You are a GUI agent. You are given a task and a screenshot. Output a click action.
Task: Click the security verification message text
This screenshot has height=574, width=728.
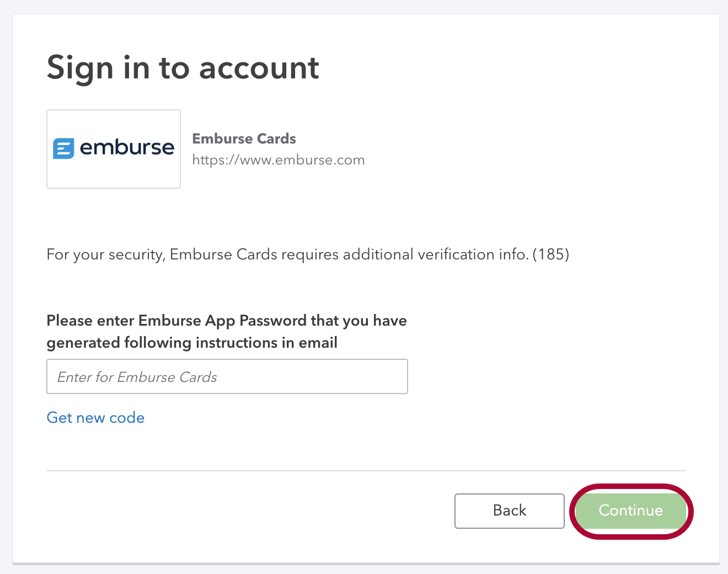click(x=307, y=254)
